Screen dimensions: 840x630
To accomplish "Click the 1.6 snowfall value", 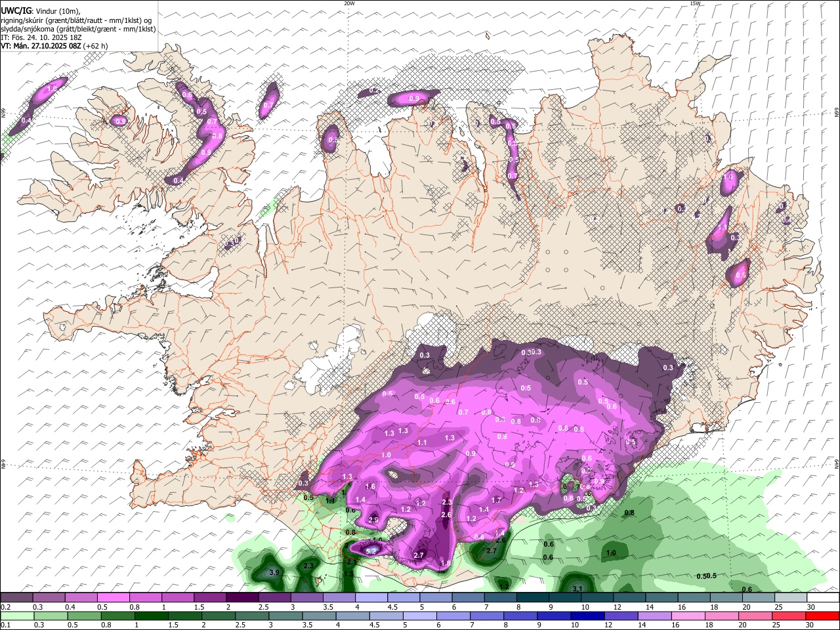I will (x=370, y=486).
